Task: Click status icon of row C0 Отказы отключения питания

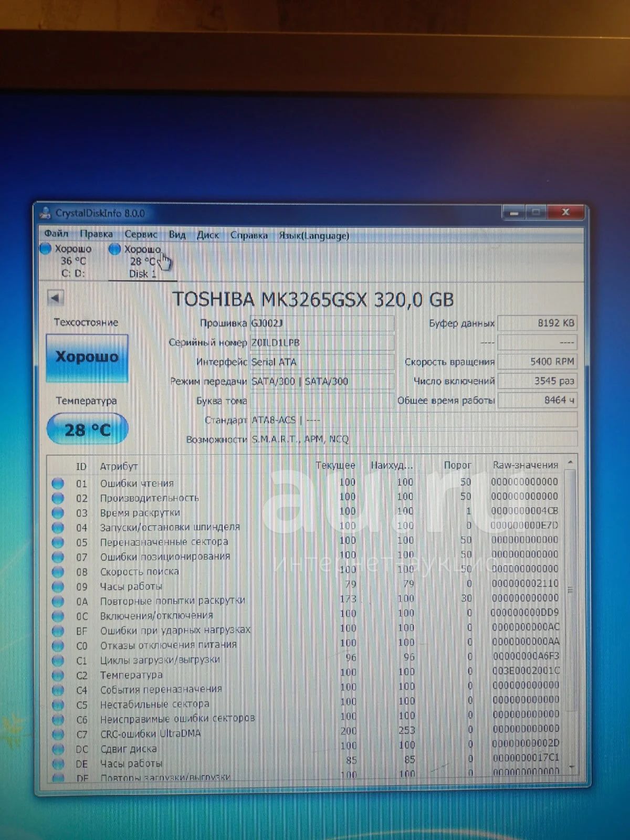Action: [x=58, y=646]
